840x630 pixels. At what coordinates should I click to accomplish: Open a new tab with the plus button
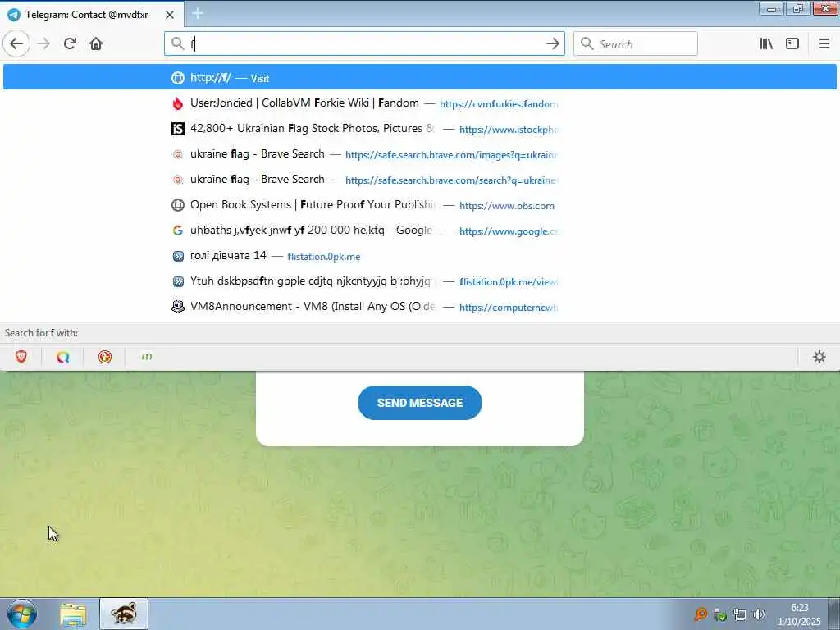[x=198, y=13]
